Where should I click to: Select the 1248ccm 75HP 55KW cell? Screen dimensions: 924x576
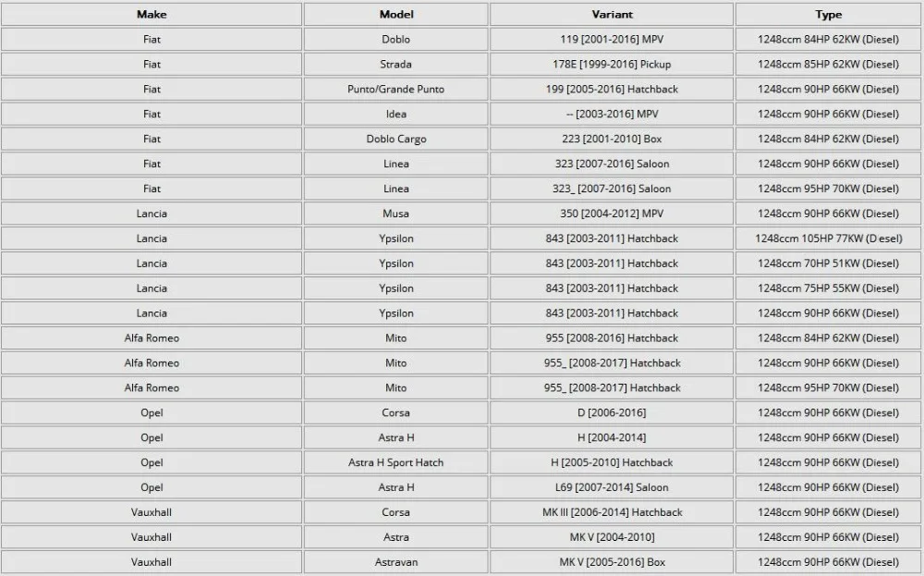coord(829,288)
